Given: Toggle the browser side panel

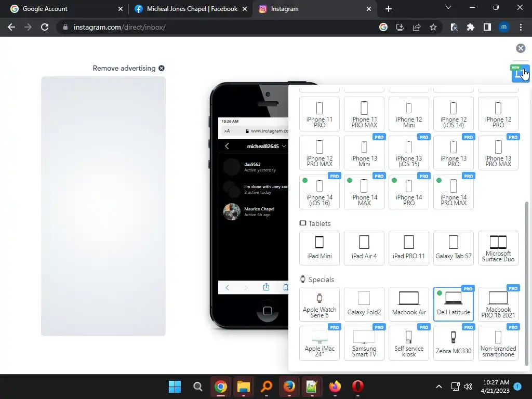Looking at the screenshot, I should (x=487, y=27).
